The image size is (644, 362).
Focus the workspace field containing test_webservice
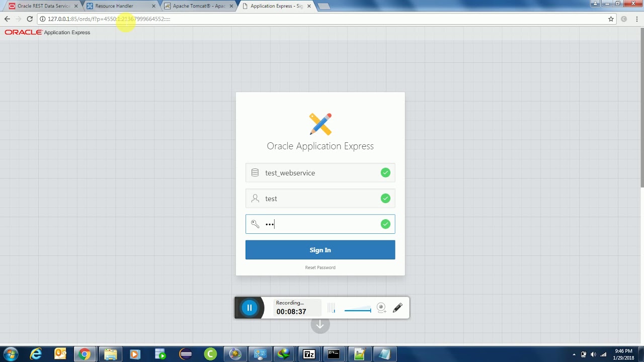tap(320, 172)
